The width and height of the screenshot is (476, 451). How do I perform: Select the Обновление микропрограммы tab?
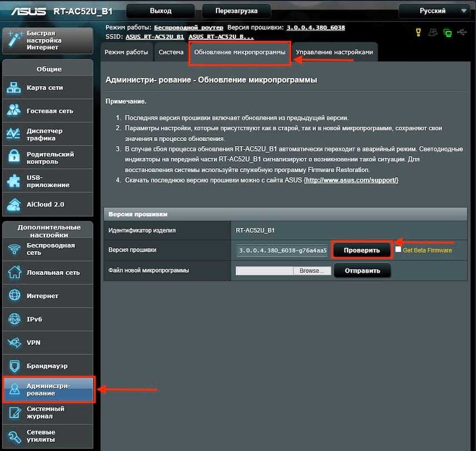coord(239,52)
